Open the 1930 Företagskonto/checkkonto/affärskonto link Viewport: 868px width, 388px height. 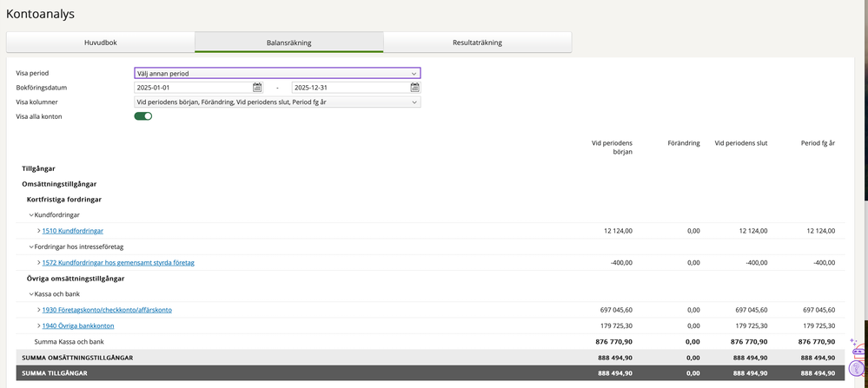106,310
